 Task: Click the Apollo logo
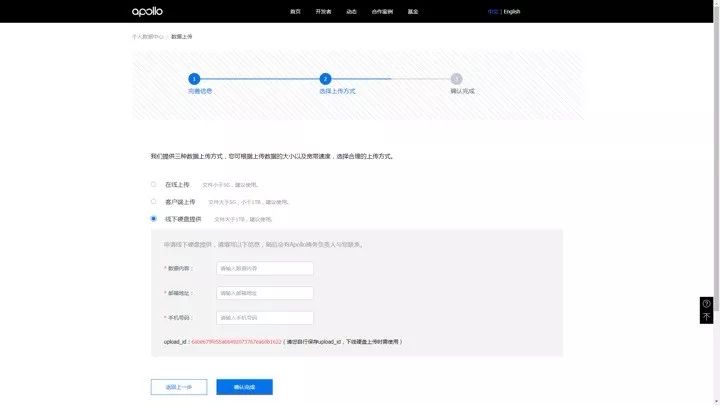pyautogui.click(x=147, y=11)
